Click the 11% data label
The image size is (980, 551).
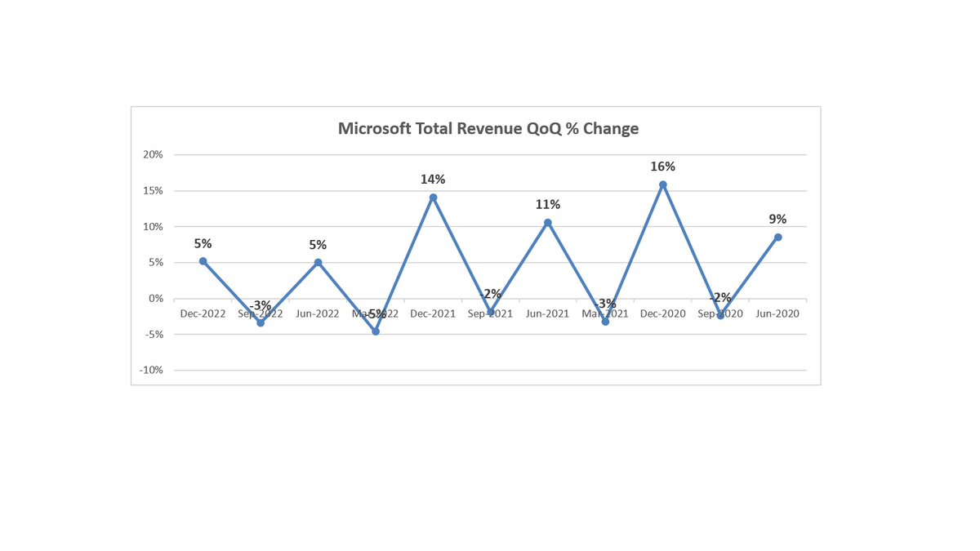[x=548, y=205]
